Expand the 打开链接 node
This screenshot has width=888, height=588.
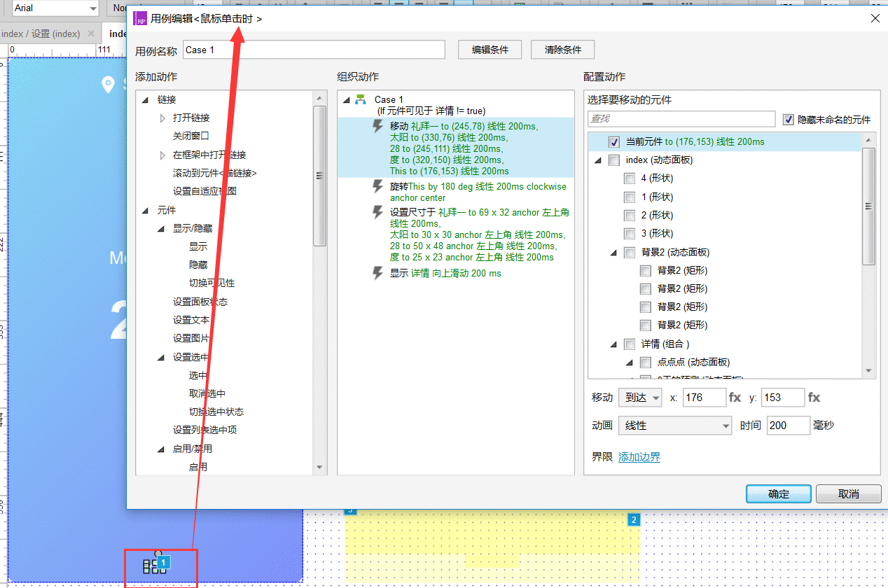point(162,118)
